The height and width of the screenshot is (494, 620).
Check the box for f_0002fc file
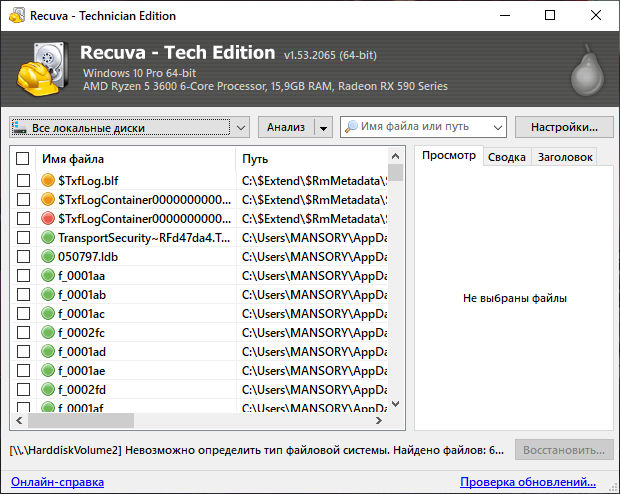point(23,333)
